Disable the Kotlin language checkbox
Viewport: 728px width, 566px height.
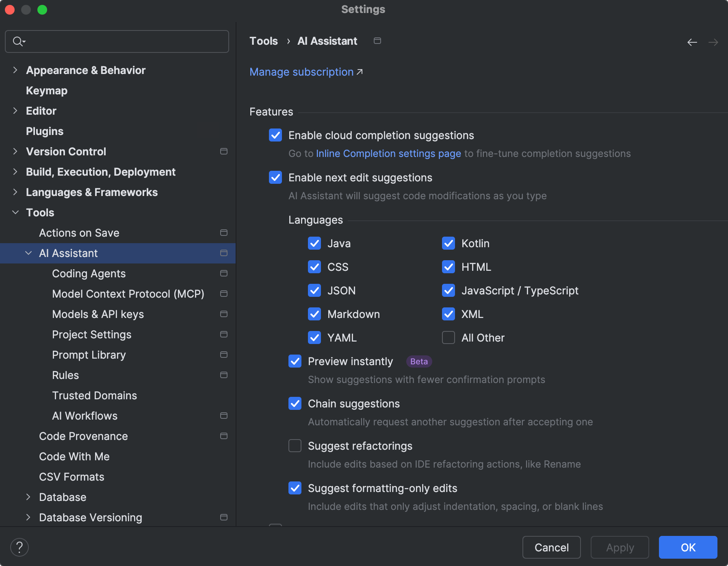point(448,243)
